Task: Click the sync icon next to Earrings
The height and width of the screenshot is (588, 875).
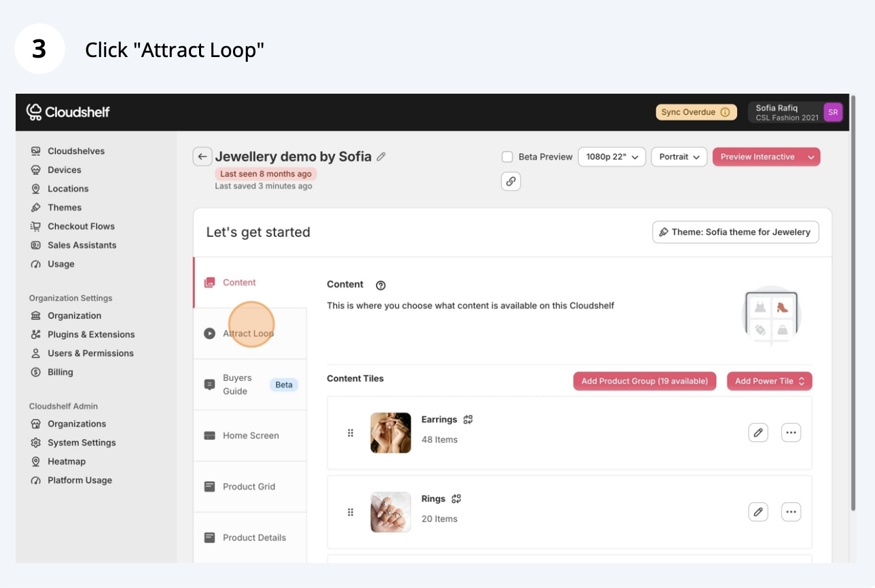Action: click(x=467, y=420)
